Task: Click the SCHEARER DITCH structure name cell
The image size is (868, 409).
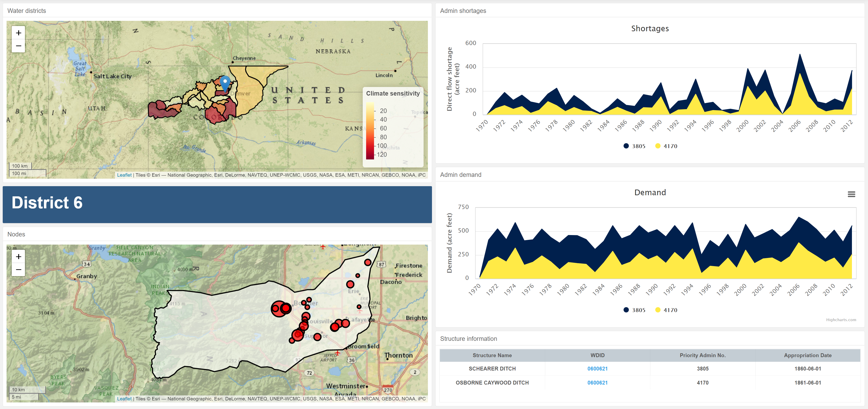Action: click(492, 368)
